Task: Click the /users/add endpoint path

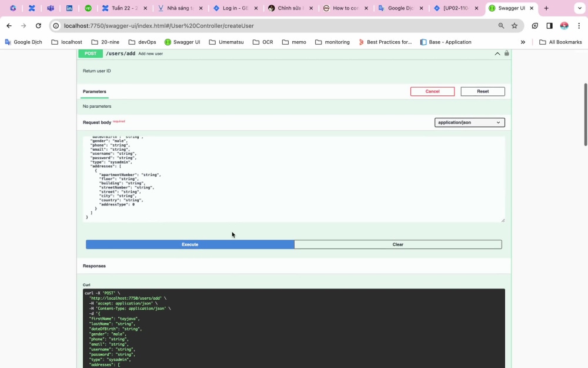Action: pos(121,54)
